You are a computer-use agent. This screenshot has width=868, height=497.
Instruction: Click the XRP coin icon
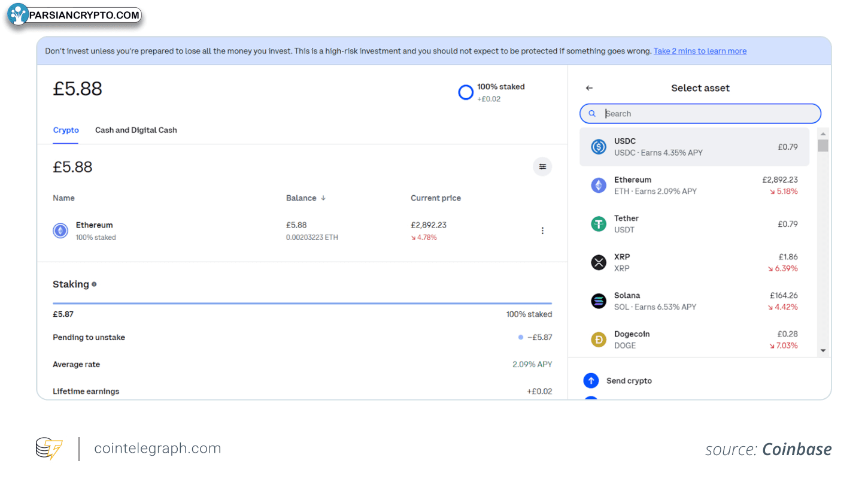click(x=599, y=262)
